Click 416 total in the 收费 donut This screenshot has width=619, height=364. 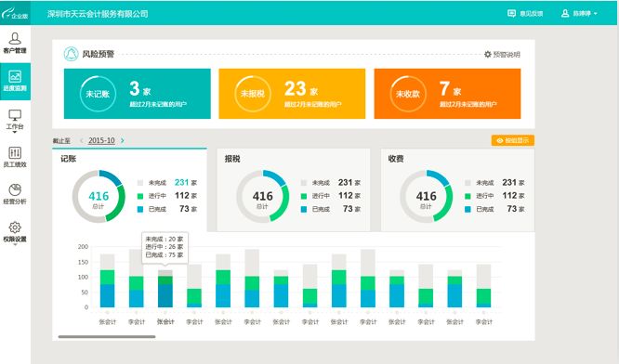(426, 196)
